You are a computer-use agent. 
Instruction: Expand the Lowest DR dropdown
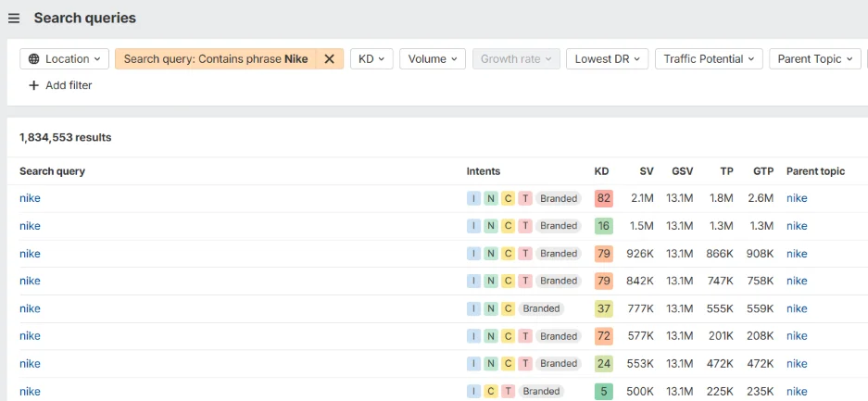(x=607, y=59)
